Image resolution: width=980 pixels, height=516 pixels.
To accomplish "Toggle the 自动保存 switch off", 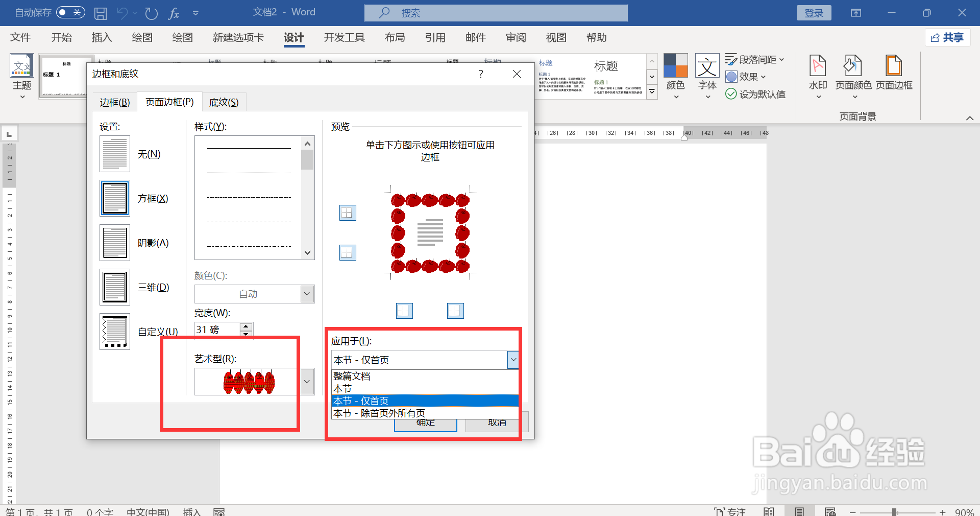I will (x=70, y=12).
